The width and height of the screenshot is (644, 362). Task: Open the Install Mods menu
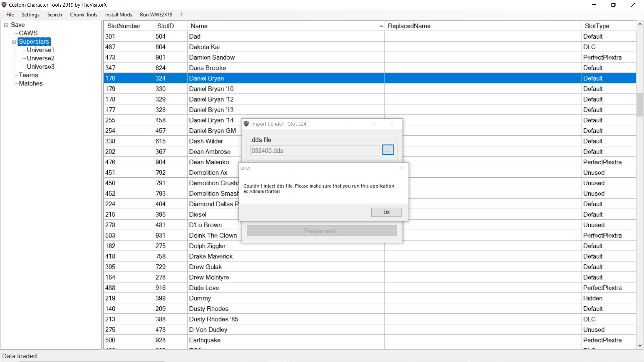118,15
